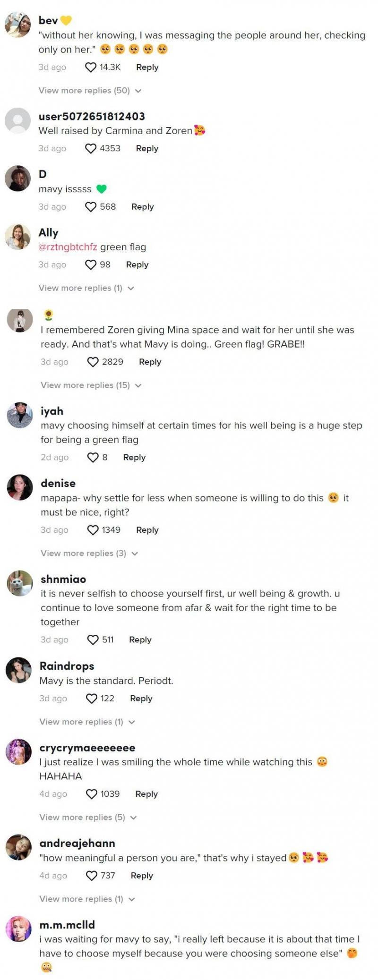Open m.m.mclld's profile via username
The image size is (378, 980).
[x=67, y=925]
